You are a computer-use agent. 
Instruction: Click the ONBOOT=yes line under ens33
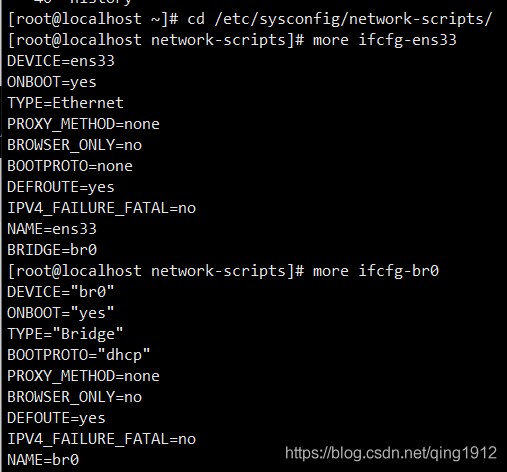[52, 82]
